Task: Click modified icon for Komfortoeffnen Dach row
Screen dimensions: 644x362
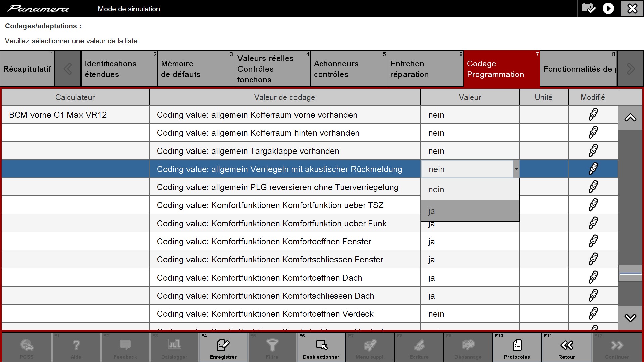Action: pos(593,278)
